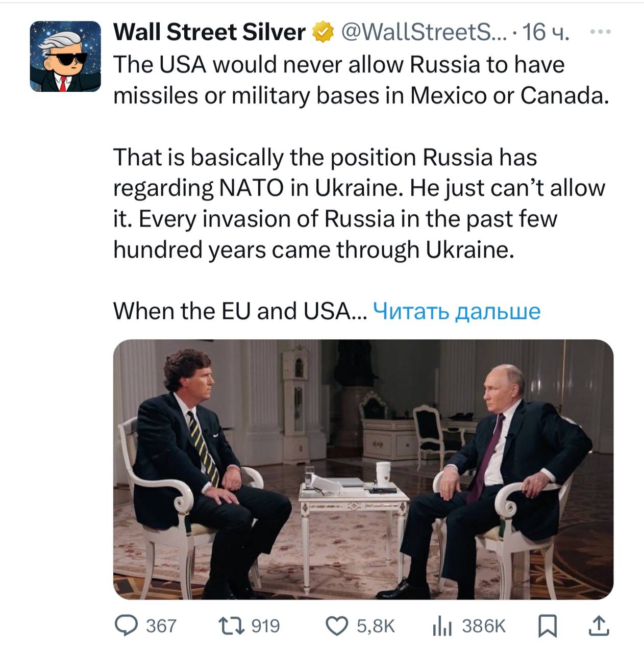This screenshot has width=644, height=653.
Task: Open the three-dot more options menu
Action: (x=600, y=32)
